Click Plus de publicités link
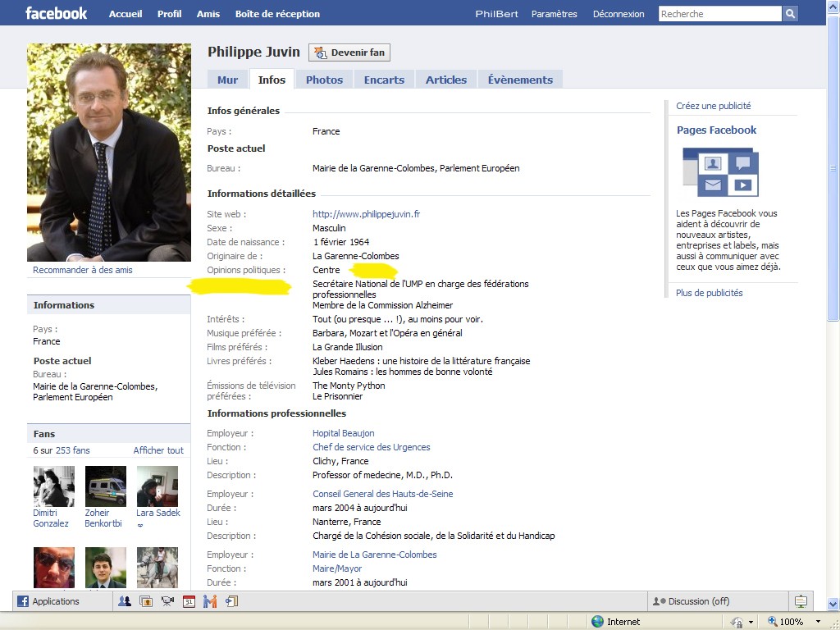840x630 pixels. click(x=709, y=293)
